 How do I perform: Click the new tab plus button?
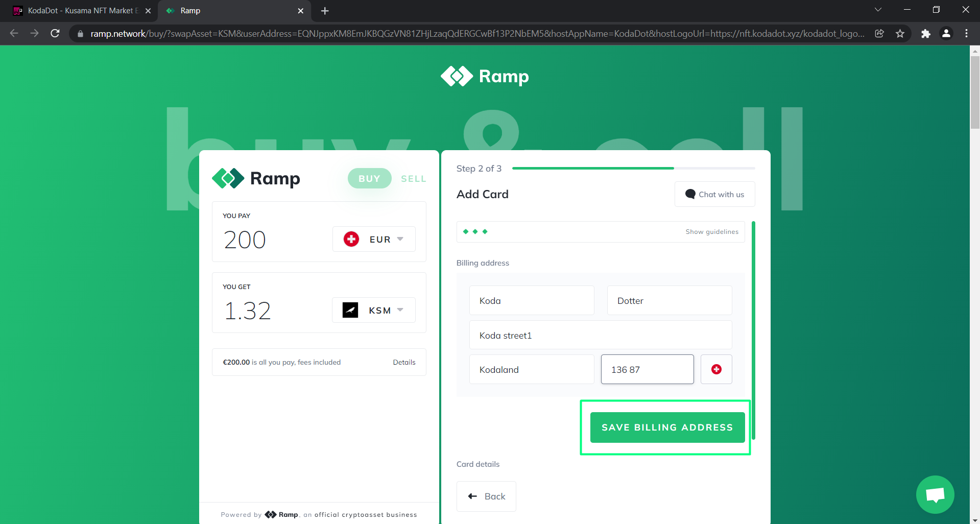click(325, 11)
